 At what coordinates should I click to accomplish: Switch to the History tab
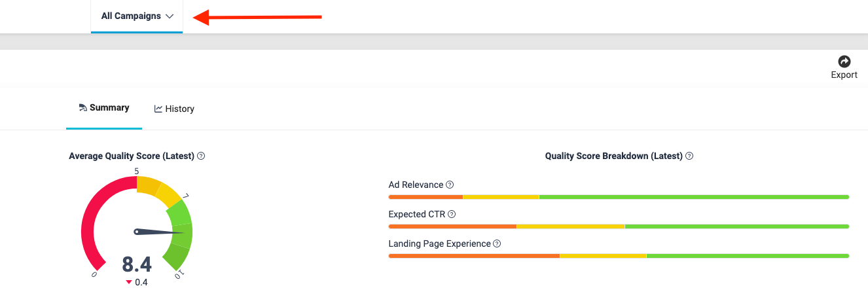pos(179,109)
